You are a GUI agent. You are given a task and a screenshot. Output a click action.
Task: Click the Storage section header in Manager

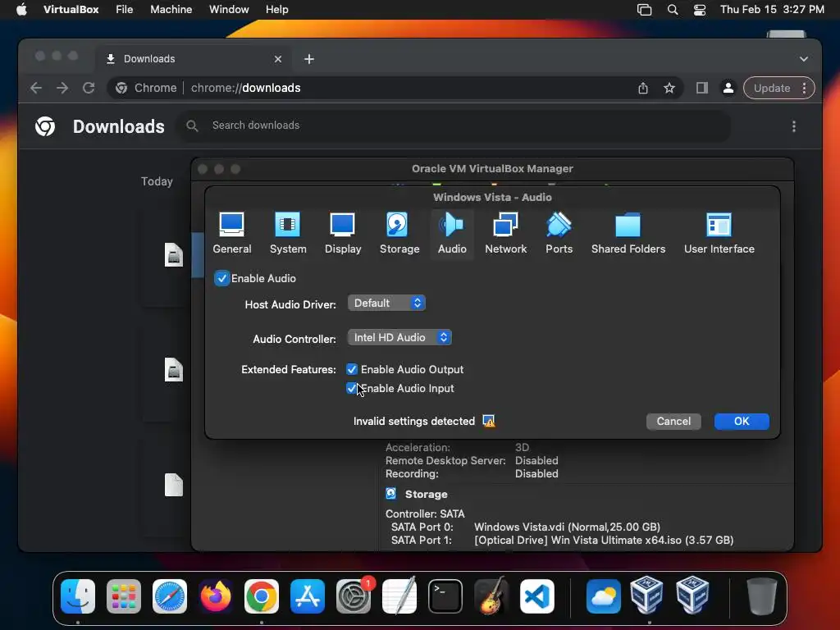(426, 494)
